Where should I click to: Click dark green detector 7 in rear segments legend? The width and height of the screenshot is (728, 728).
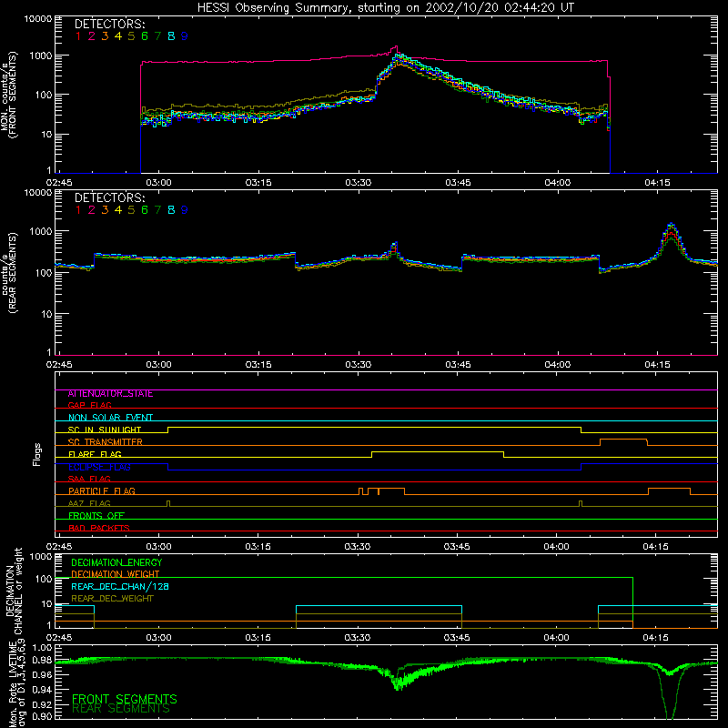coord(157,210)
